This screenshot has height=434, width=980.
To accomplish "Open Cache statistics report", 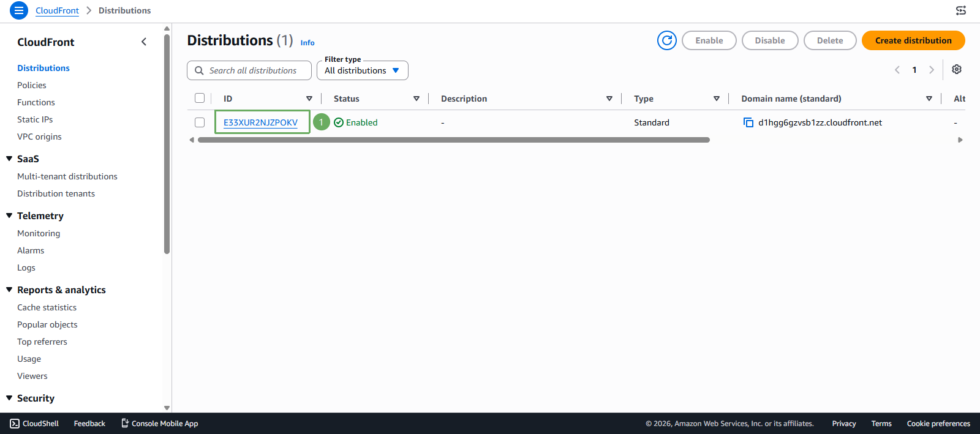I will (47, 307).
